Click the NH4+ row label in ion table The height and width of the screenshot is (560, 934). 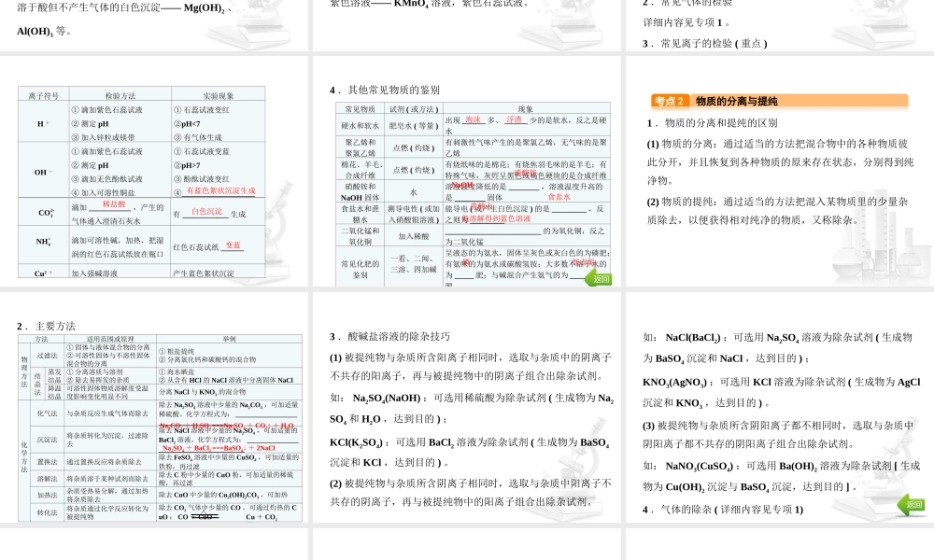click(x=44, y=242)
